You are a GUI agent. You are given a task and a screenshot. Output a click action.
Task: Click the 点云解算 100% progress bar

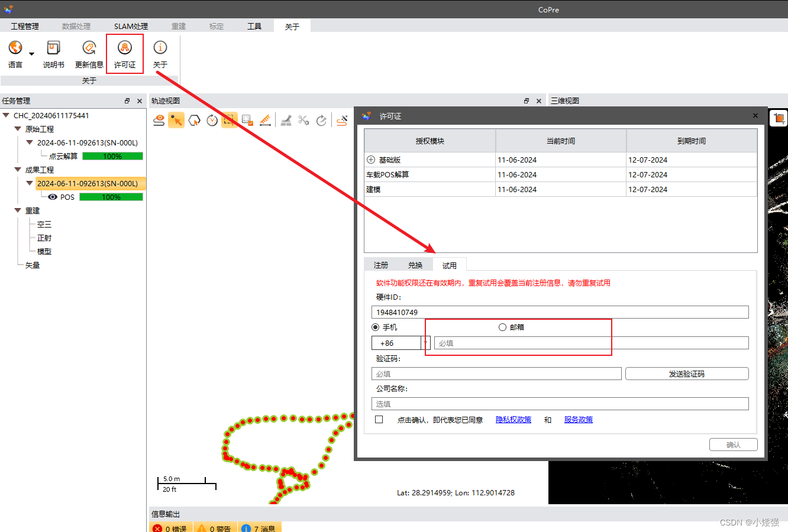click(x=112, y=156)
